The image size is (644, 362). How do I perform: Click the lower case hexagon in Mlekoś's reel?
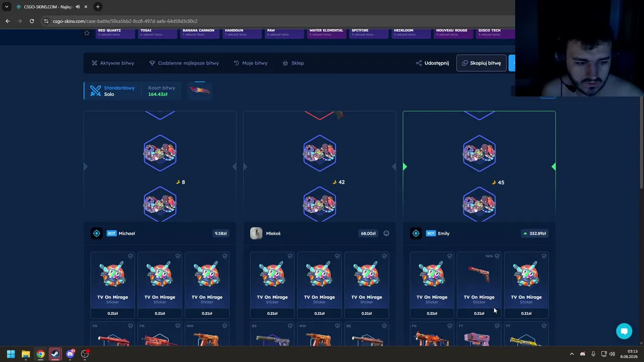[x=319, y=204]
